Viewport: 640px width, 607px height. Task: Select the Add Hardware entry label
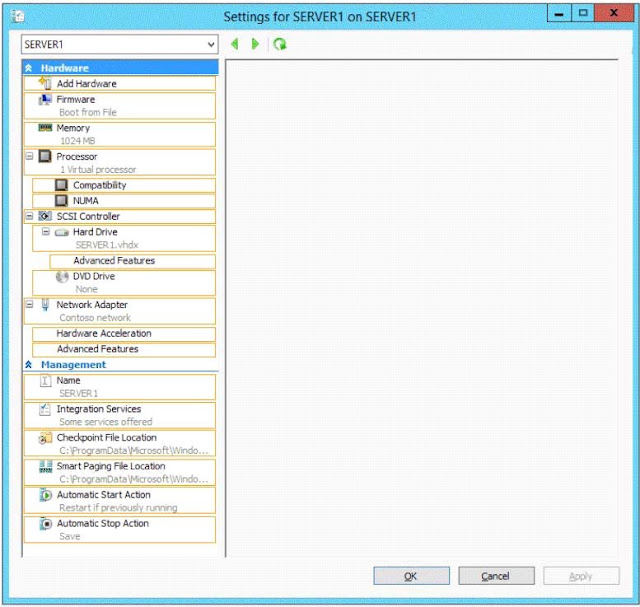pyautogui.click(x=87, y=84)
